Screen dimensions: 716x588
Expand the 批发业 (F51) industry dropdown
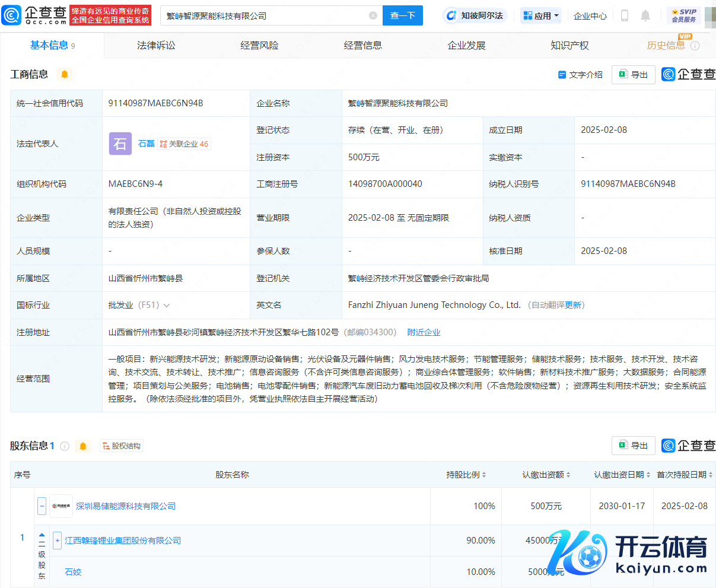[x=167, y=306]
